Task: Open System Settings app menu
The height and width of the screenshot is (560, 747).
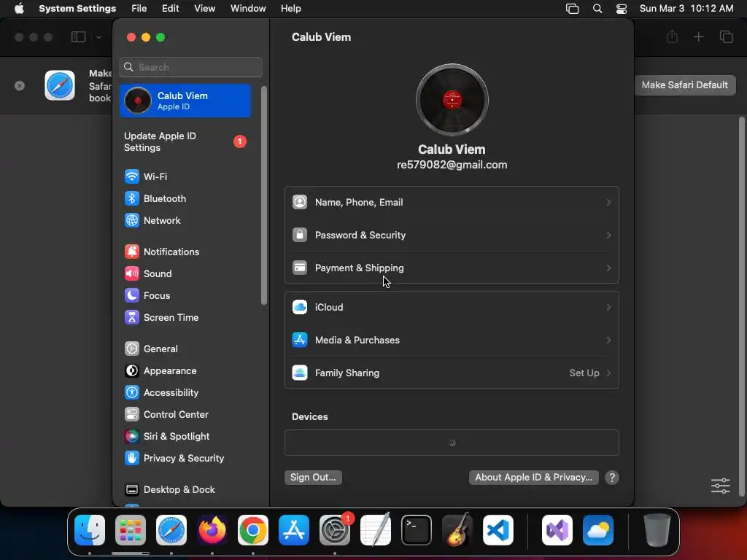Action: tap(77, 9)
